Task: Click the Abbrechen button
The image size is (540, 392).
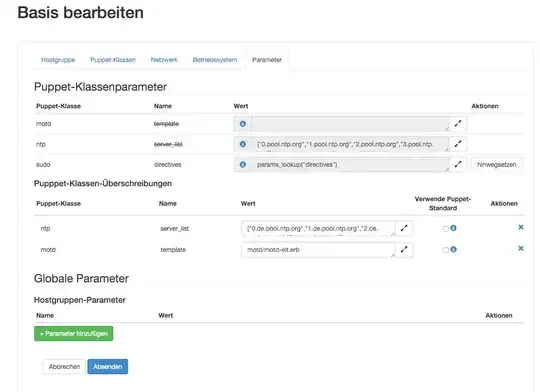Action: click(64, 367)
